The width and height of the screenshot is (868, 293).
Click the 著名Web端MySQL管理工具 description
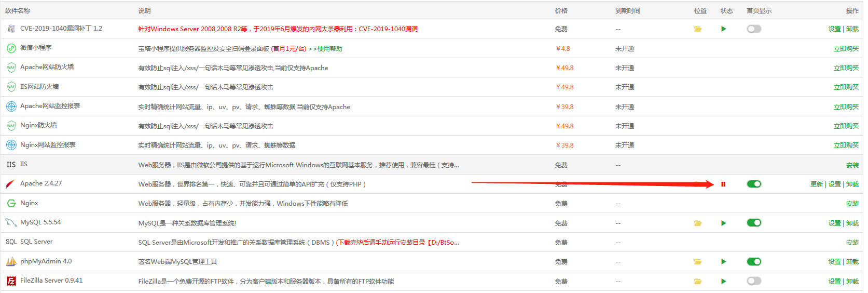[177, 262]
